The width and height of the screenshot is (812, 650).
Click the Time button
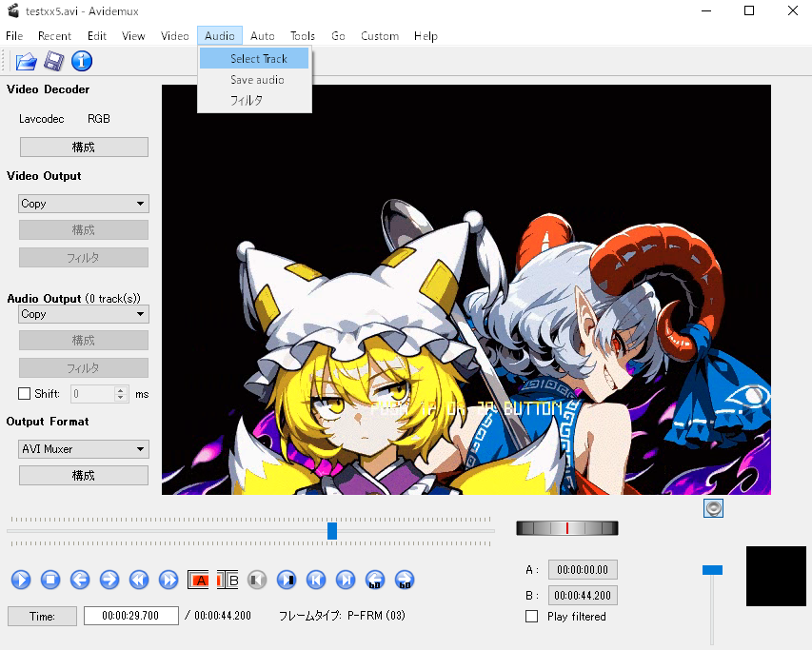(42, 616)
